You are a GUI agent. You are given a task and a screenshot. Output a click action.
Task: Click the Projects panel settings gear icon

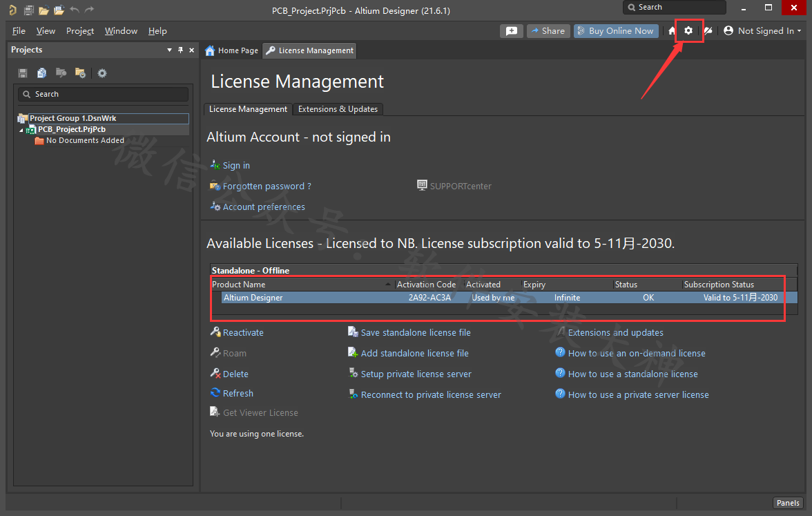[102, 73]
